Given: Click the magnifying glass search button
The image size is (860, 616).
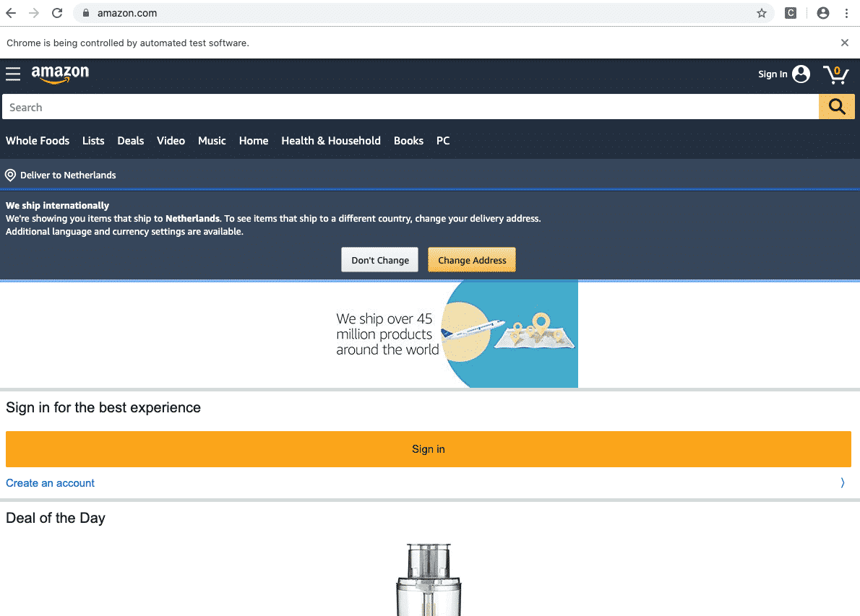Looking at the screenshot, I should tap(837, 107).
